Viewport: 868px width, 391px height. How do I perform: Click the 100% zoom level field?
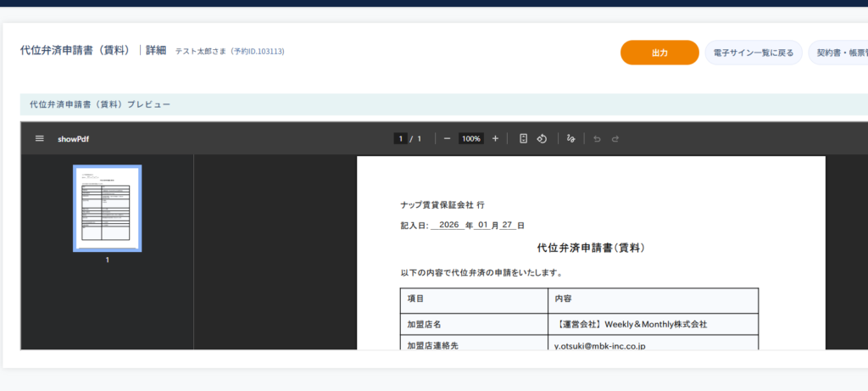click(x=471, y=138)
